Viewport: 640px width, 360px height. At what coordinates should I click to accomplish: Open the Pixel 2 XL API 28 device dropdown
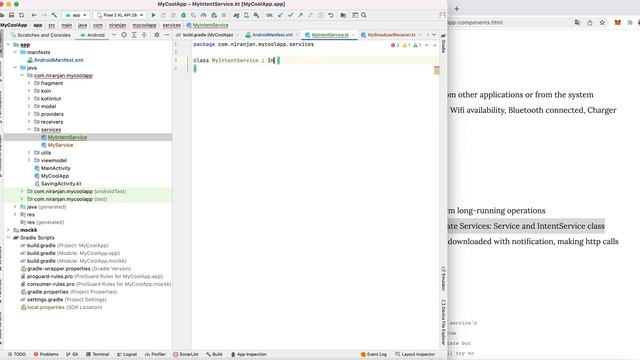pos(120,15)
